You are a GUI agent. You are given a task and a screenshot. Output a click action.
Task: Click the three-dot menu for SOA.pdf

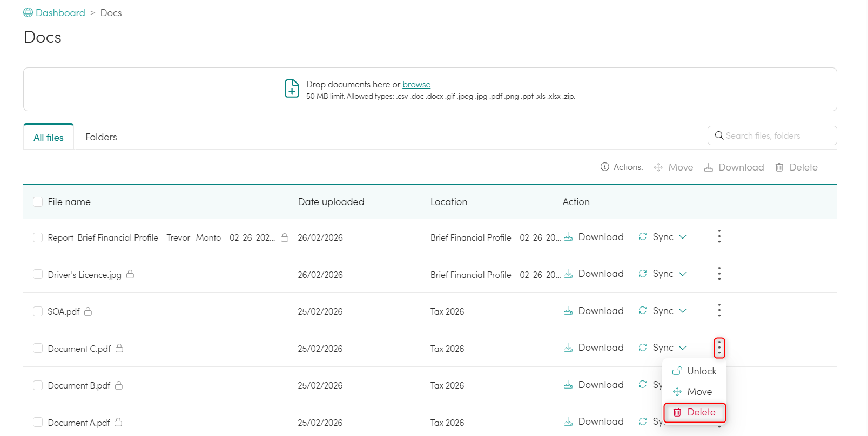click(719, 310)
